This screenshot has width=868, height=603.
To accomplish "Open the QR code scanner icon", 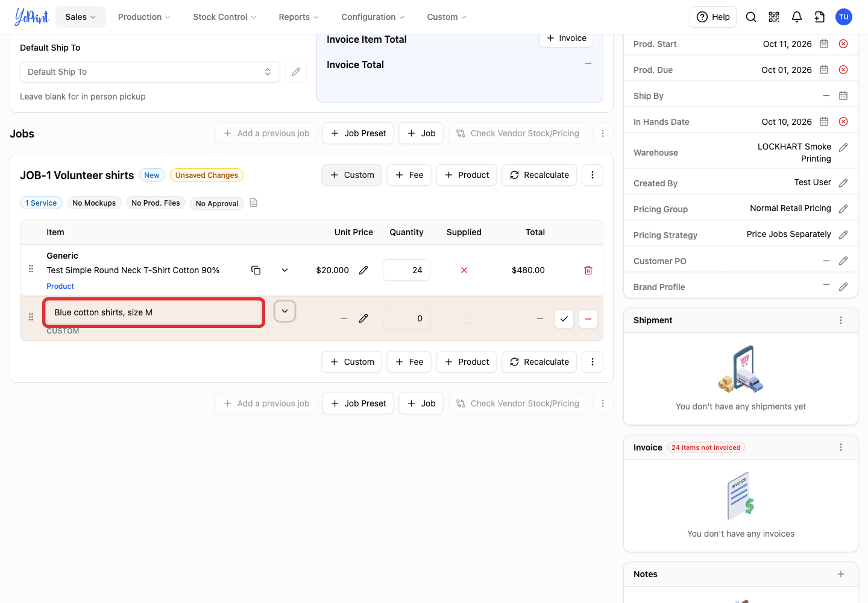I will 774,17.
